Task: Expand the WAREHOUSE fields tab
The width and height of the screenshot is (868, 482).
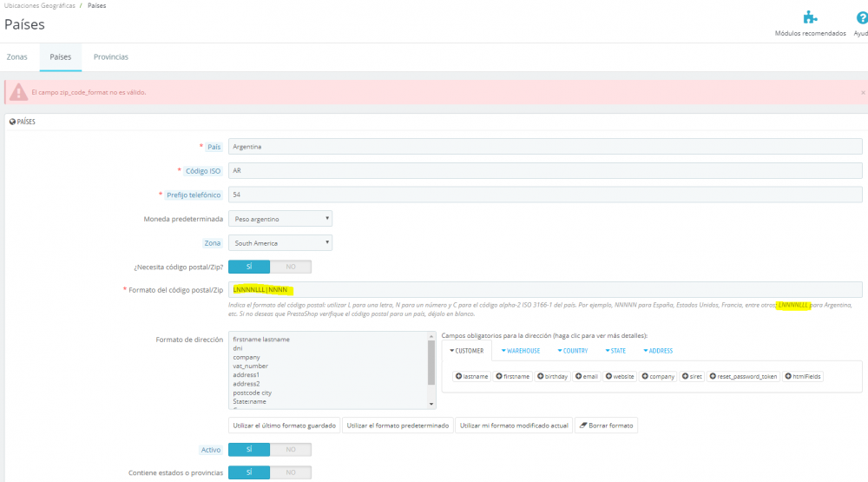Action: [520, 351]
